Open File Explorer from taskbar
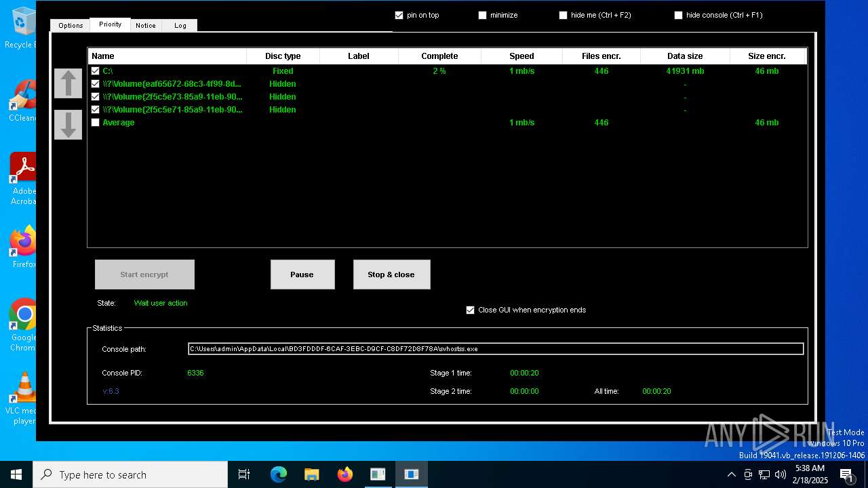This screenshot has height=488, width=868. click(x=312, y=474)
